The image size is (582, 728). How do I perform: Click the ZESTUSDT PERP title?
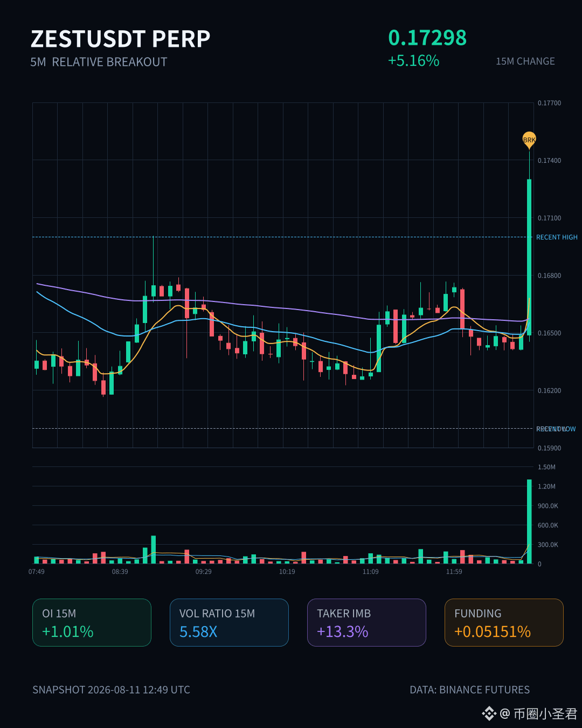click(120, 39)
